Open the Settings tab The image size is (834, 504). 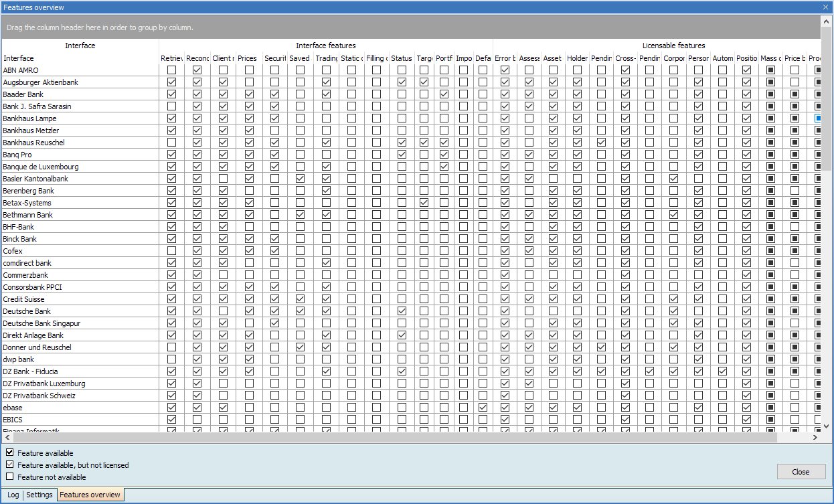click(x=39, y=495)
